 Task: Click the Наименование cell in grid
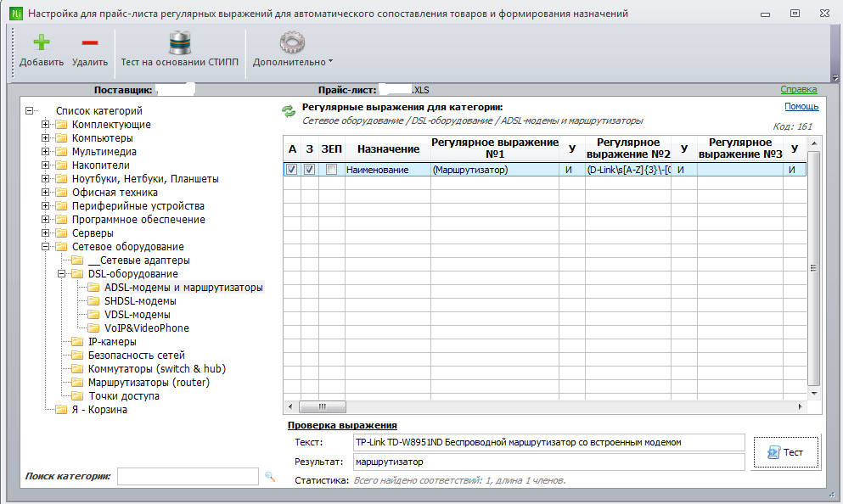[388, 170]
